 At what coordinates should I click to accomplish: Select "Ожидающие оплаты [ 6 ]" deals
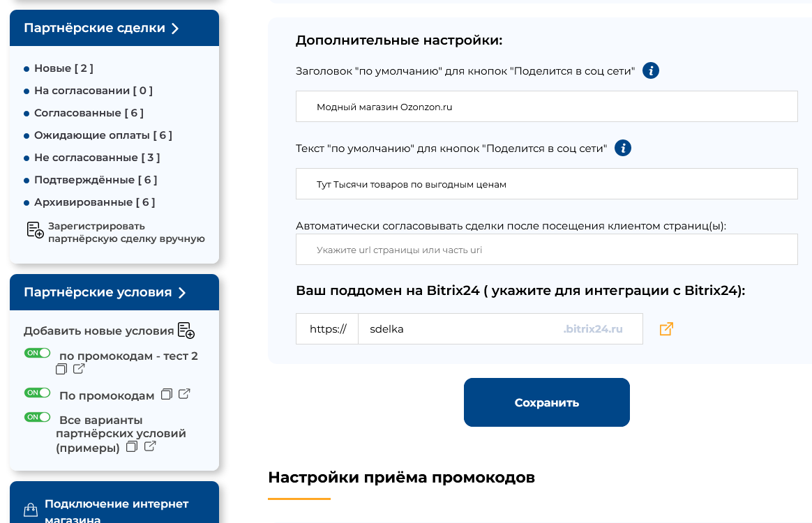click(x=103, y=135)
